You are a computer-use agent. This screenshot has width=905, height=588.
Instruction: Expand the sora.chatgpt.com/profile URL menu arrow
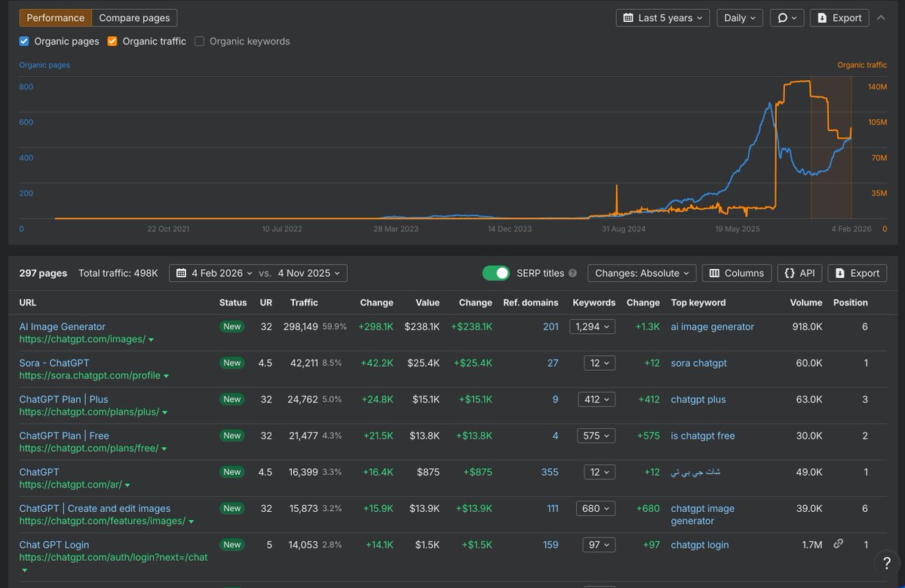[x=166, y=376]
